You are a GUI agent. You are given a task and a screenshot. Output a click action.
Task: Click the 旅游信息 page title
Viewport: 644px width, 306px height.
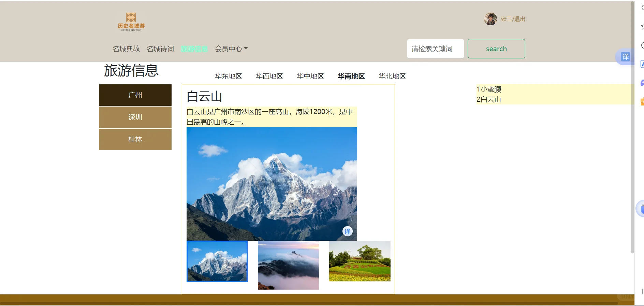tap(131, 71)
